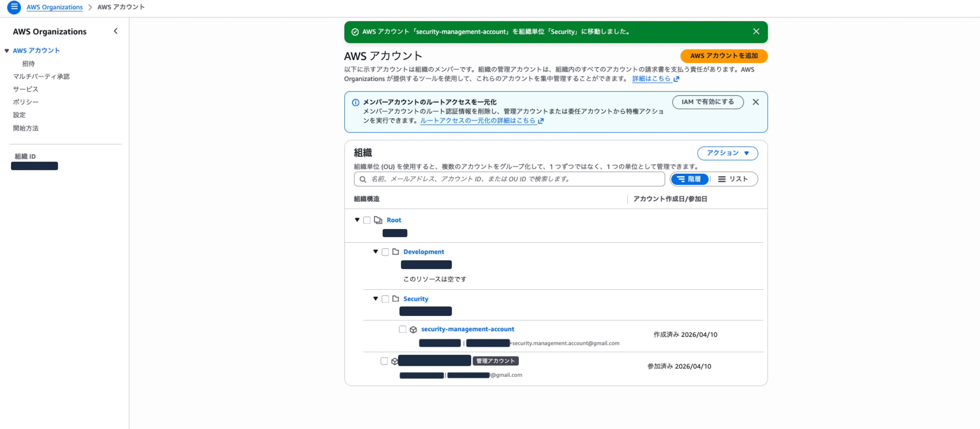Open the navigation hamburger menu
Screen dimensions: 980x429
(14, 7)
